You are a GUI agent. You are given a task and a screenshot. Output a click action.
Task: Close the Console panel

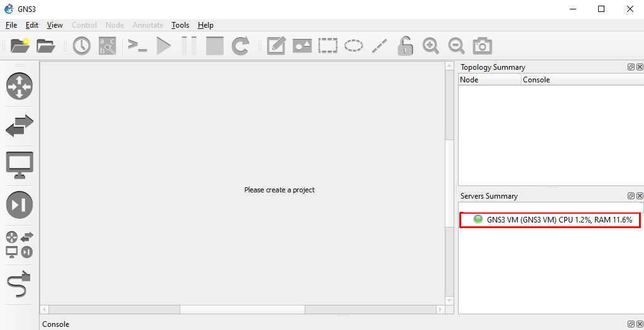pyautogui.click(x=640, y=324)
